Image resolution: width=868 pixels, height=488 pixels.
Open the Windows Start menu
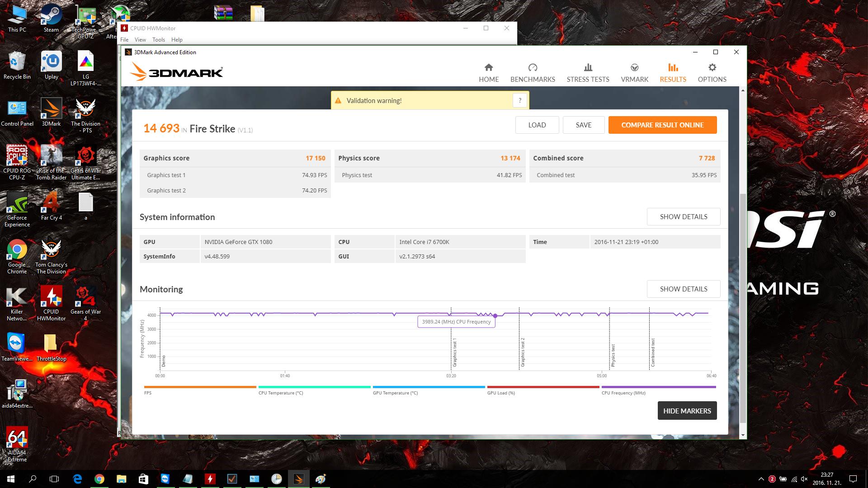tap(11, 479)
